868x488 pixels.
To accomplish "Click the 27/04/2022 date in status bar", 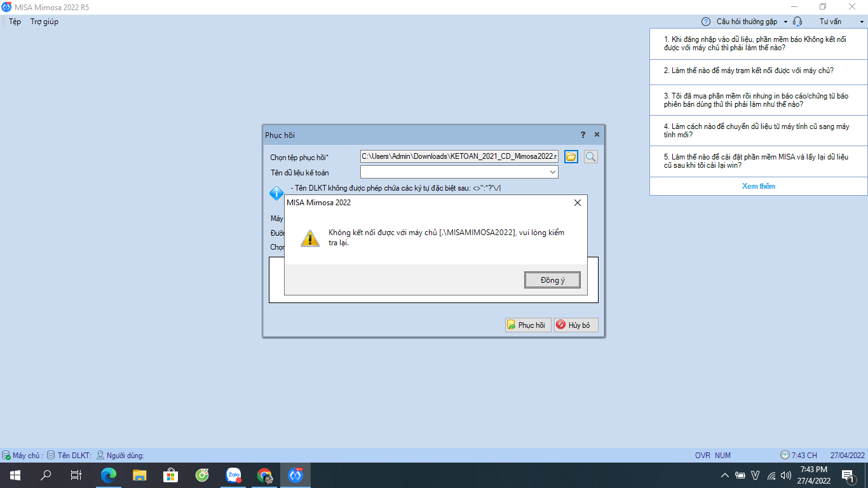I will 847,456.
